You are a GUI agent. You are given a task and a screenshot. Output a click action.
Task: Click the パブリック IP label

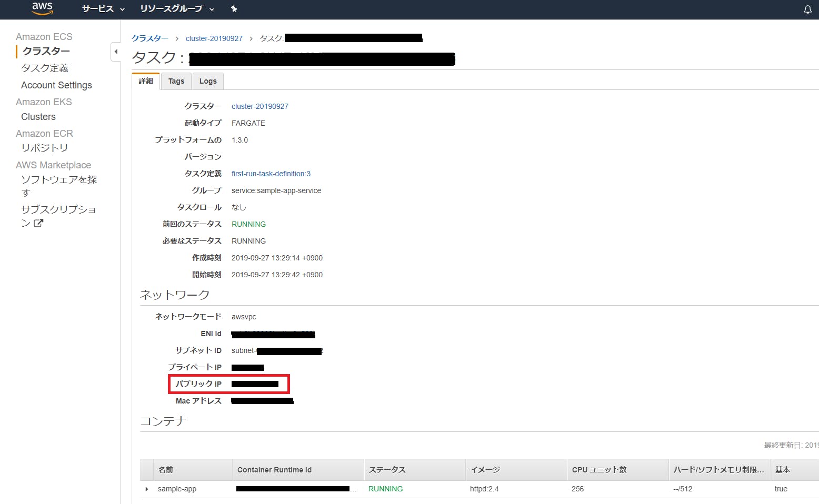coord(198,384)
